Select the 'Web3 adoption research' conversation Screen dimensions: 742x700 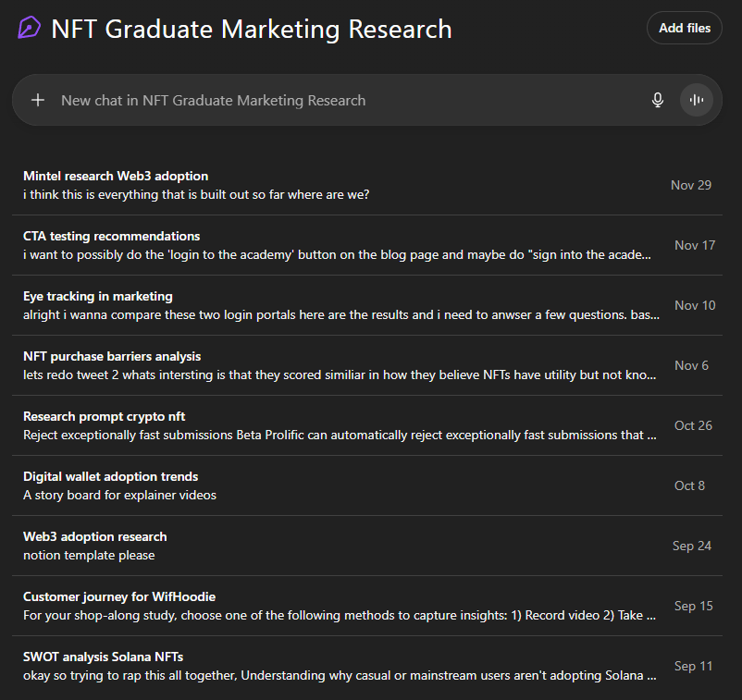pos(94,536)
